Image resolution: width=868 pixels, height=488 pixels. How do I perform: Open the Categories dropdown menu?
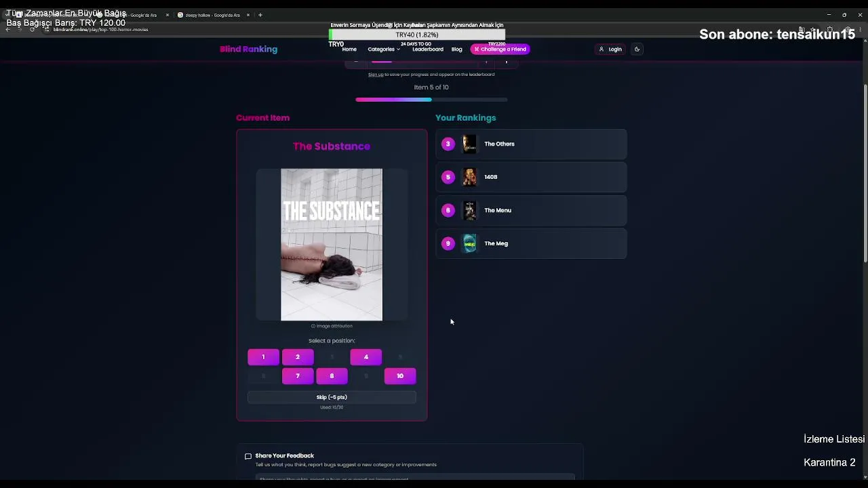384,49
